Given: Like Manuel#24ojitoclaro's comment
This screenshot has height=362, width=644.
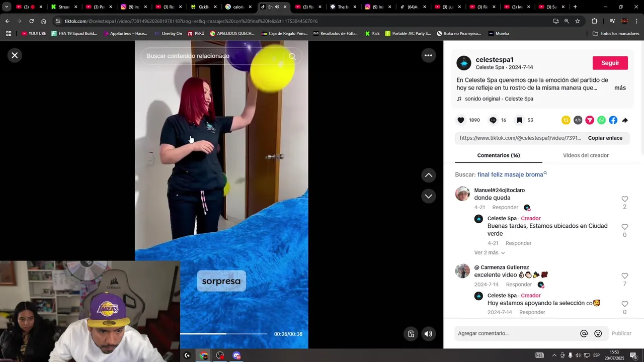Looking at the screenshot, I should pos(624,199).
